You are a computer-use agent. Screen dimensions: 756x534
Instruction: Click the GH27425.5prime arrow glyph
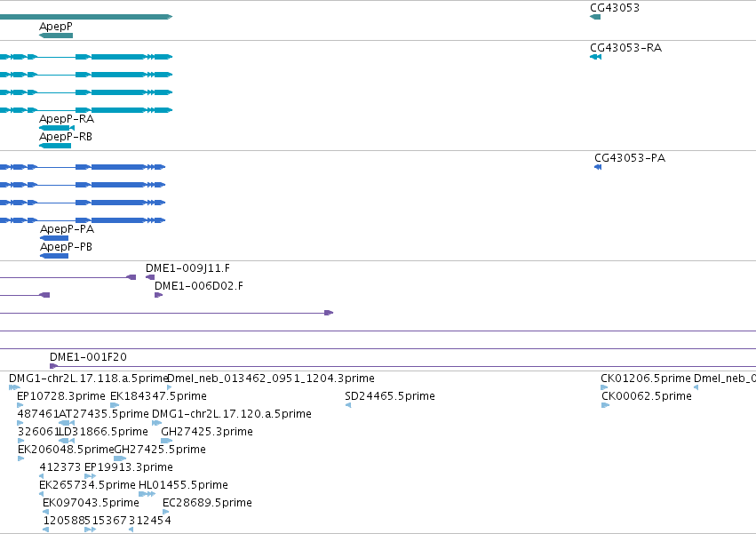pos(120,458)
